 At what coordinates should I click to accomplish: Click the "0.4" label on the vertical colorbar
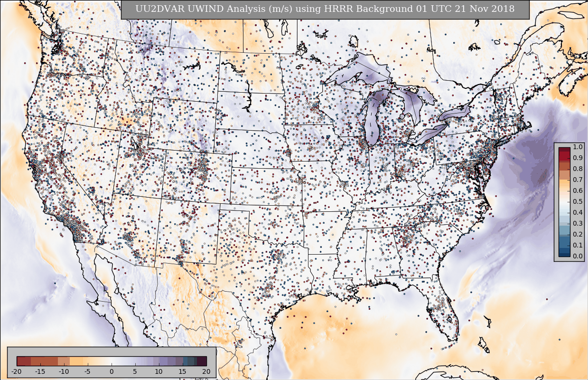click(x=578, y=212)
